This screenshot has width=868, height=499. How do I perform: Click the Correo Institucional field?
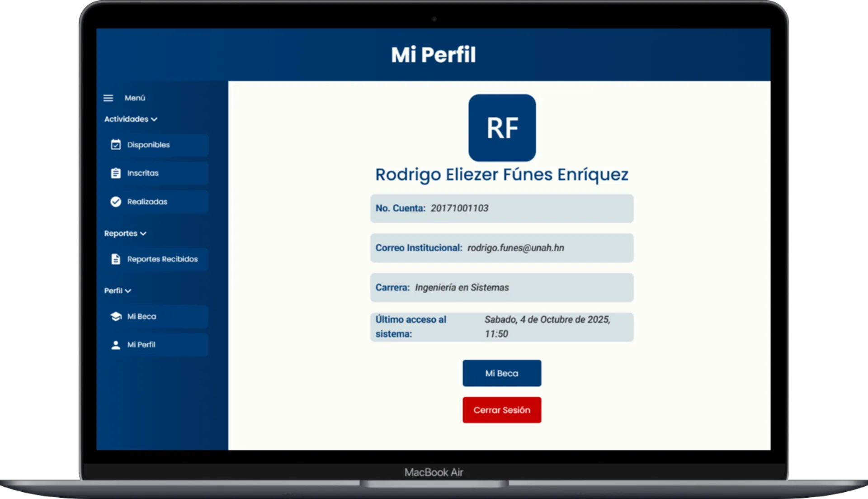click(502, 248)
